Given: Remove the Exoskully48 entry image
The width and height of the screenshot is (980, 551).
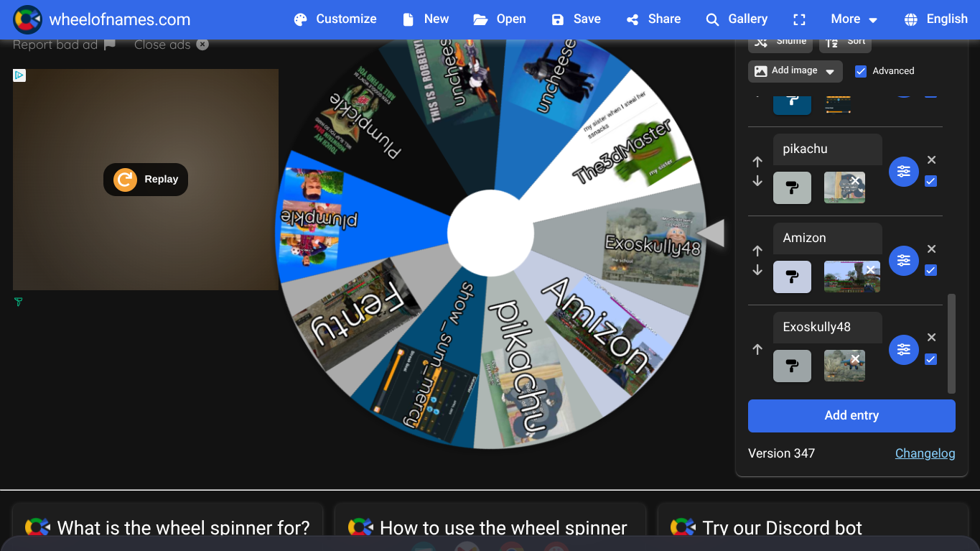Looking at the screenshot, I should pyautogui.click(x=855, y=358).
